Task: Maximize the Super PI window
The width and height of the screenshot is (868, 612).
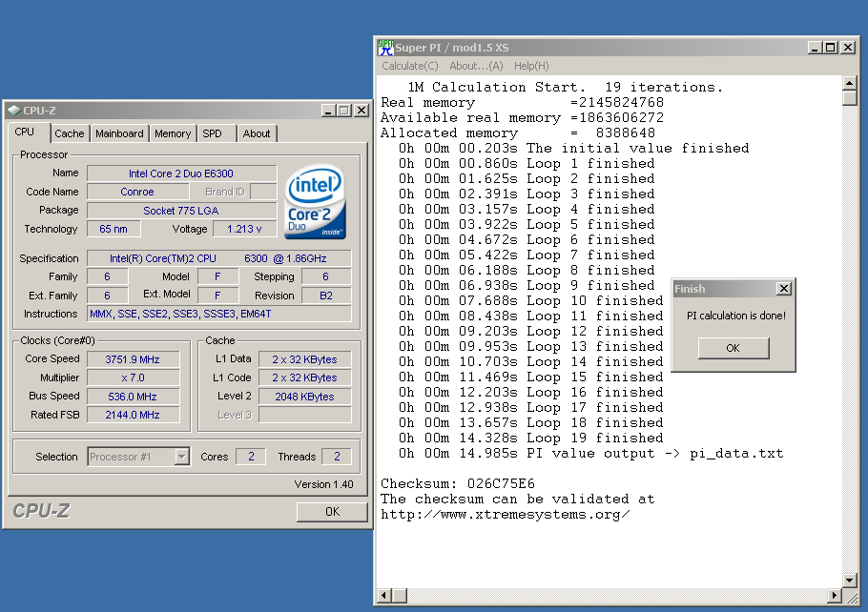Action: pyautogui.click(x=831, y=48)
